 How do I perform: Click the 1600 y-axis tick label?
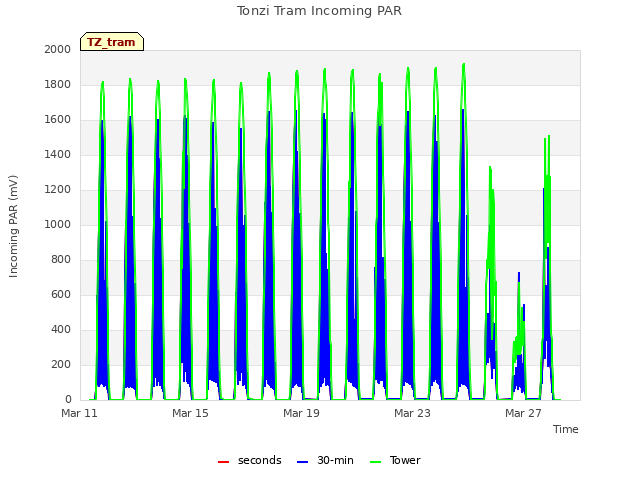(58, 120)
